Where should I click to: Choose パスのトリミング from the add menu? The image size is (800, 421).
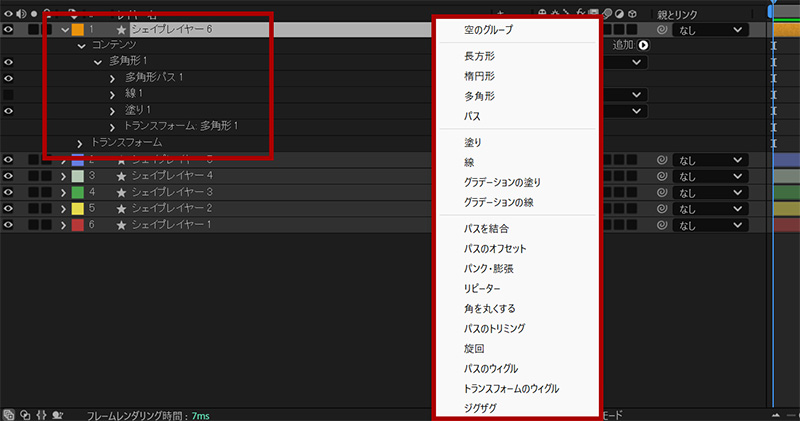(494, 329)
